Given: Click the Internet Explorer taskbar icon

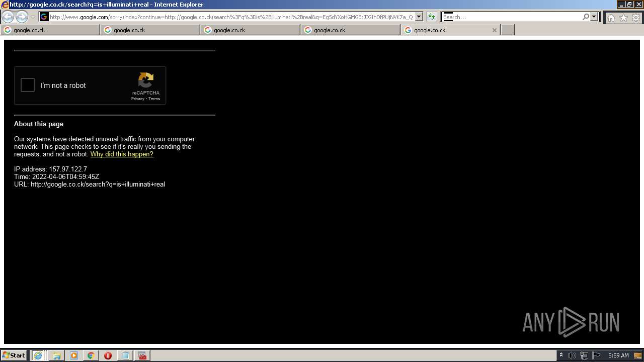Looking at the screenshot, I should click(38, 355).
